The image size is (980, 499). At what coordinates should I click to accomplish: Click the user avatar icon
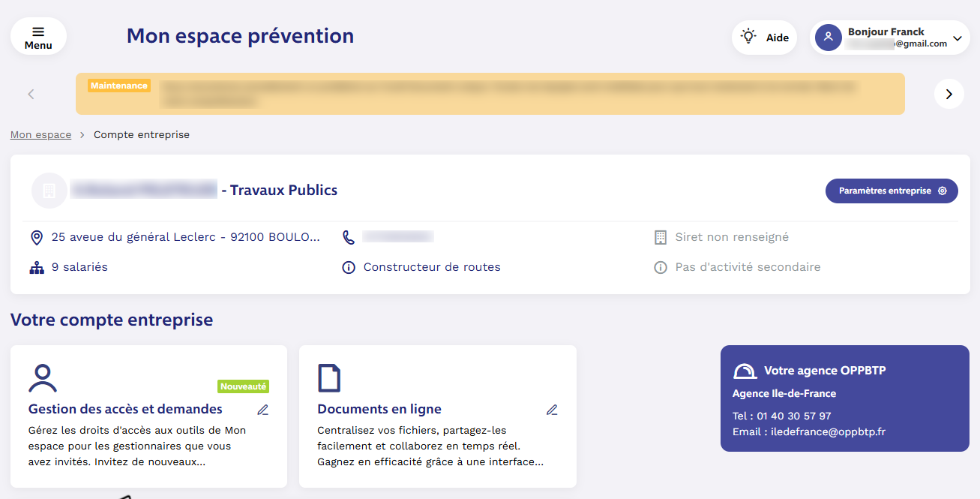point(828,38)
